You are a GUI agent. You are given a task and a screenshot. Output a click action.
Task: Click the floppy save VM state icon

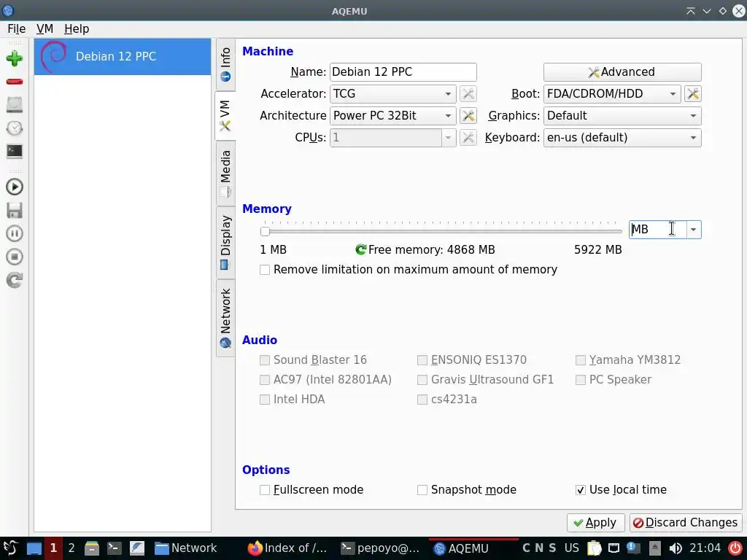(15, 210)
